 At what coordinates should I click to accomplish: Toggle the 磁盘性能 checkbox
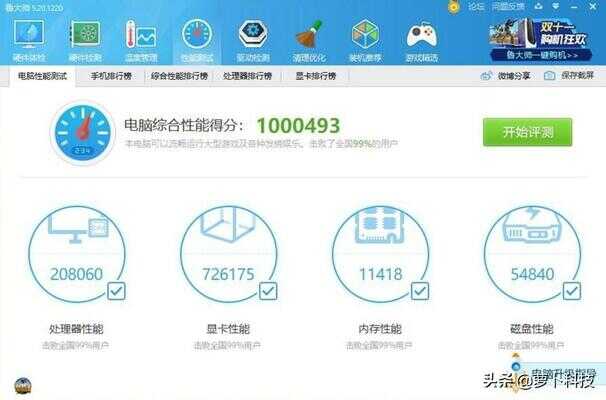(572, 291)
